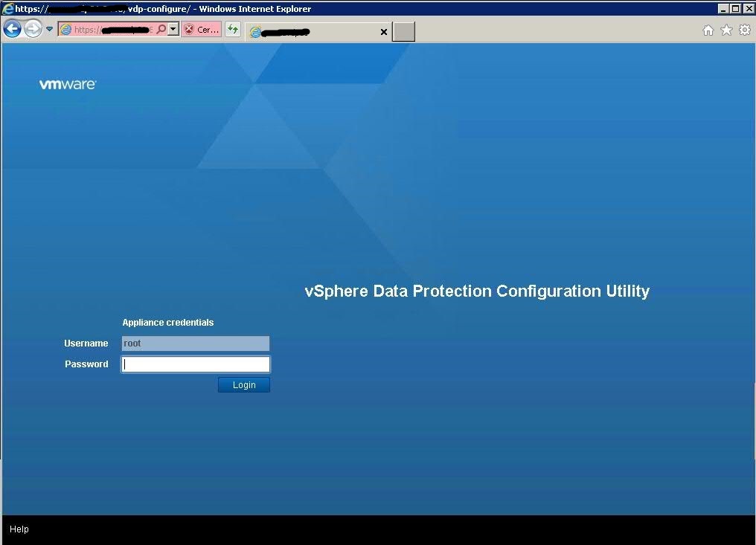This screenshot has width=756, height=545.
Task: Minimize the Internet Explorer window
Action: coord(723,9)
